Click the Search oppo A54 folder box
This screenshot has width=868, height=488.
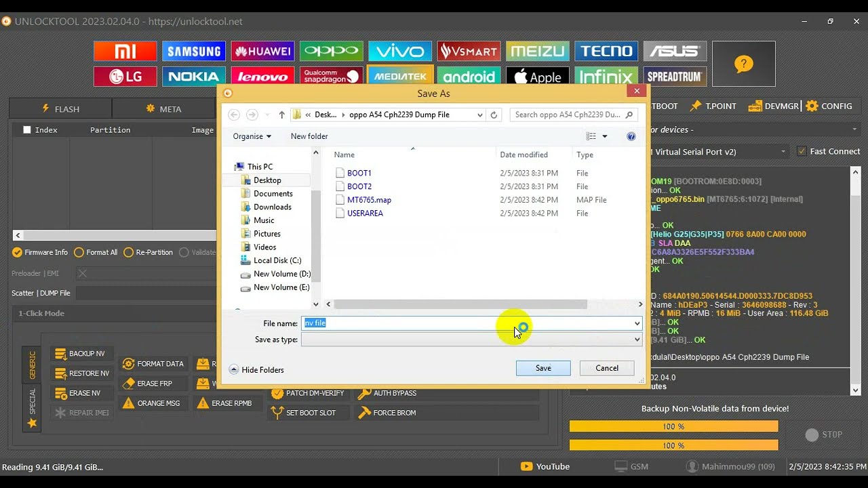click(x=574, y=115)
